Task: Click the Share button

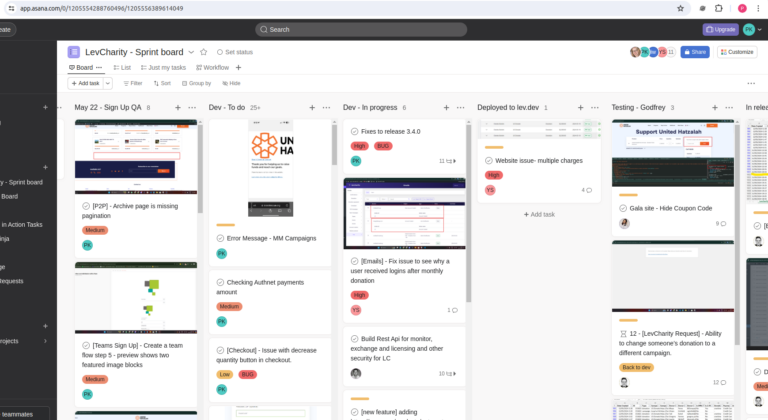Action: pos(695,52)
